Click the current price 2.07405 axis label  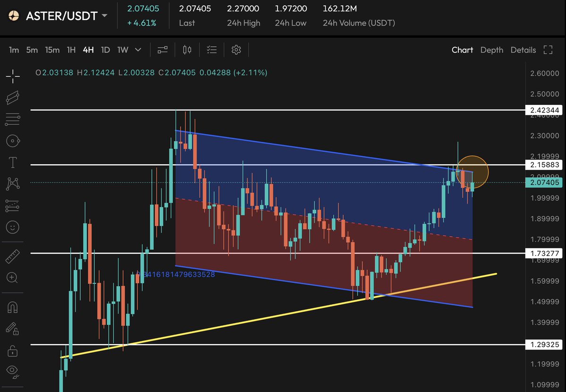544,182
